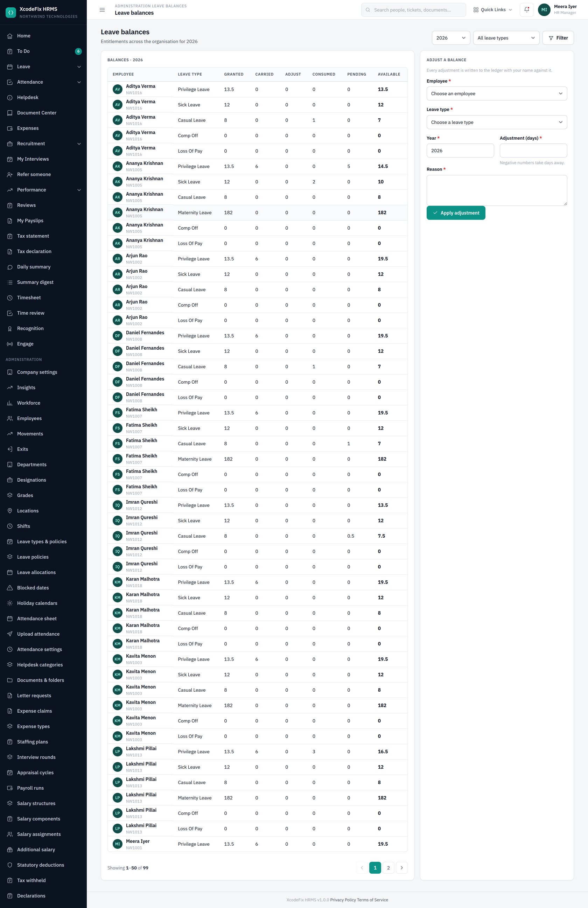Click the Adjustment (days) input field

coord(533,150)
